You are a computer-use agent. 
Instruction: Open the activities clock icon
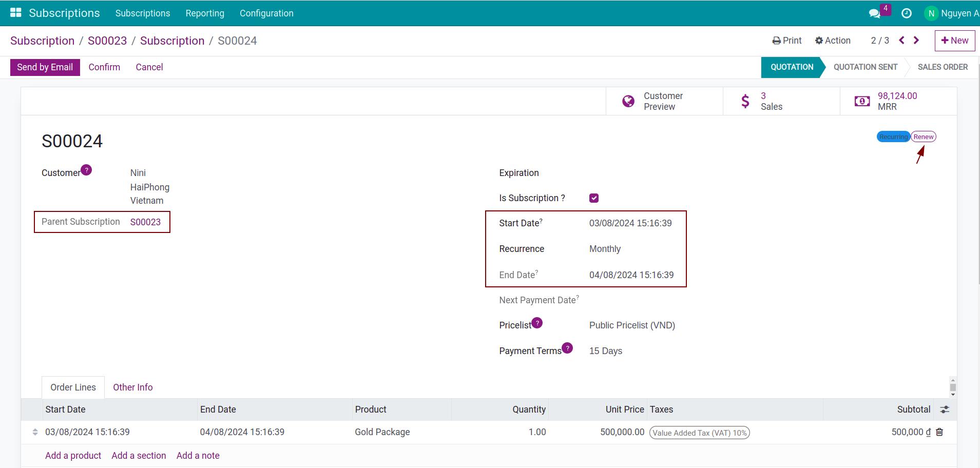point(907,13)
